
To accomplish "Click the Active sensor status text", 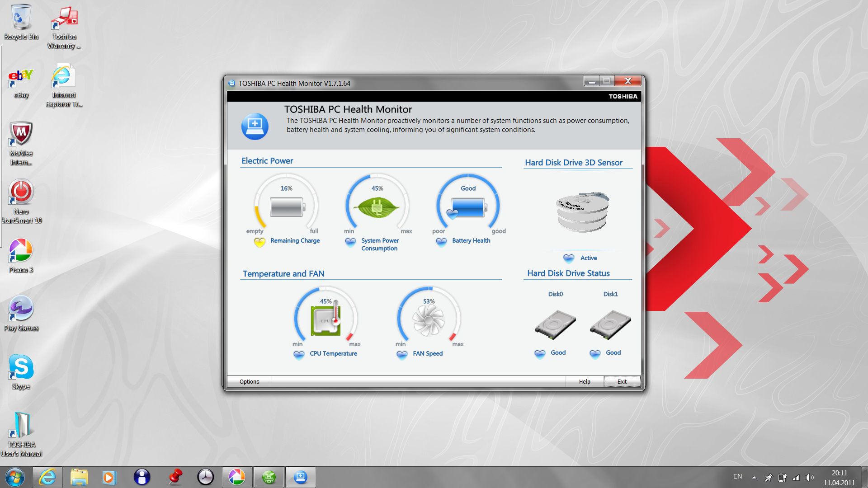I will tap(589, 258).
